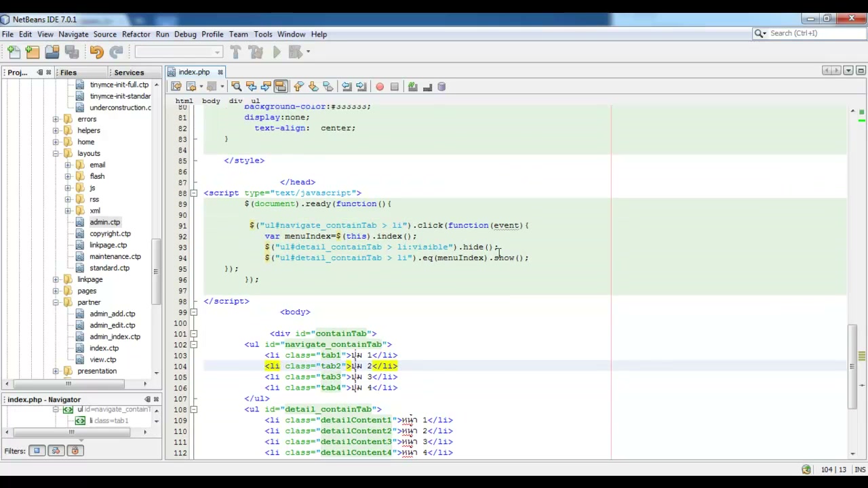The height and width of the screenshot is (488, 868).
Task: Open the editor Back history dropdown arrow
Action: (x=202, y=87)
